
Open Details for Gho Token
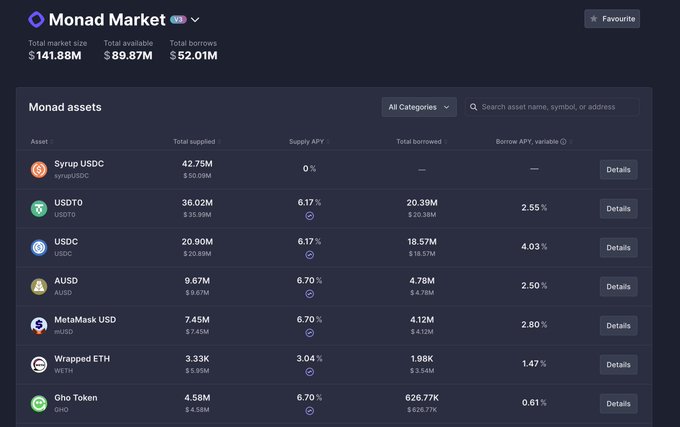[618, 404]
